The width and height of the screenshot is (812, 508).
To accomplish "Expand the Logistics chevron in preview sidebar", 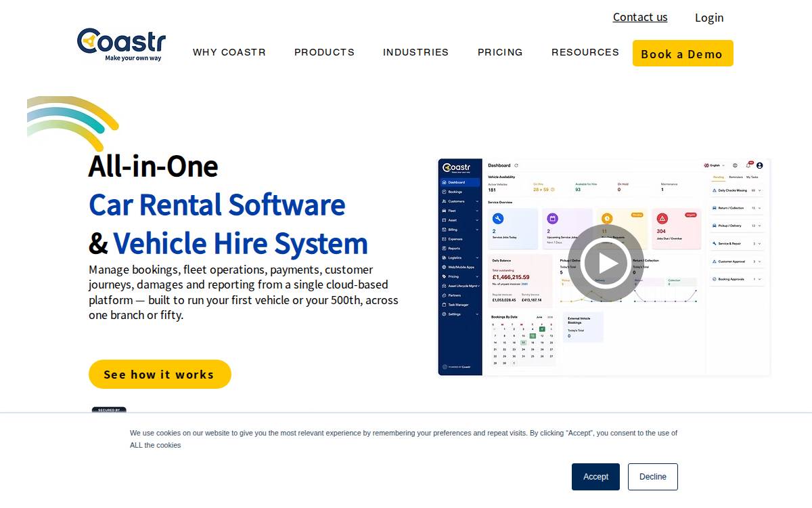I will pos(477,257).
